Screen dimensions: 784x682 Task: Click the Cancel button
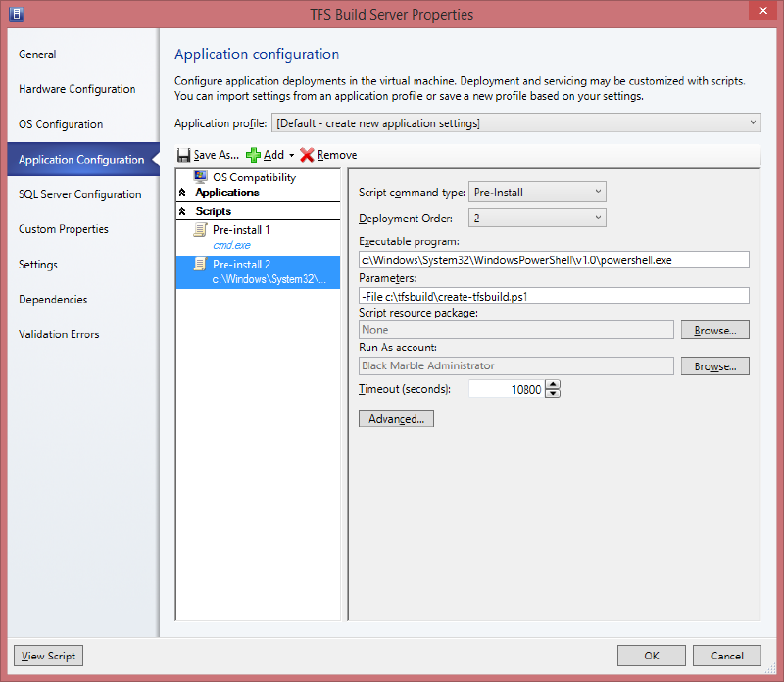(x=727, y=656)
